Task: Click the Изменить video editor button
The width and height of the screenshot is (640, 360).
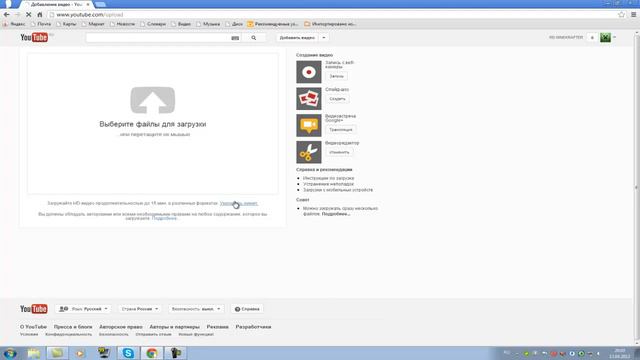Action: tap(339, 152)
